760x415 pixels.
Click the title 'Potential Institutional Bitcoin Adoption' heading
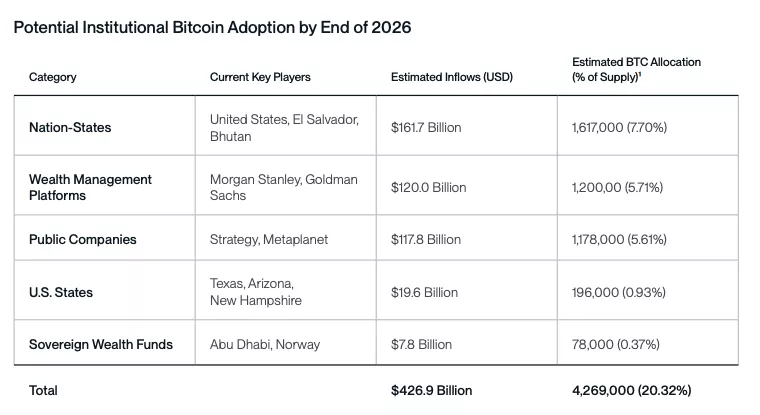(212, 27)
